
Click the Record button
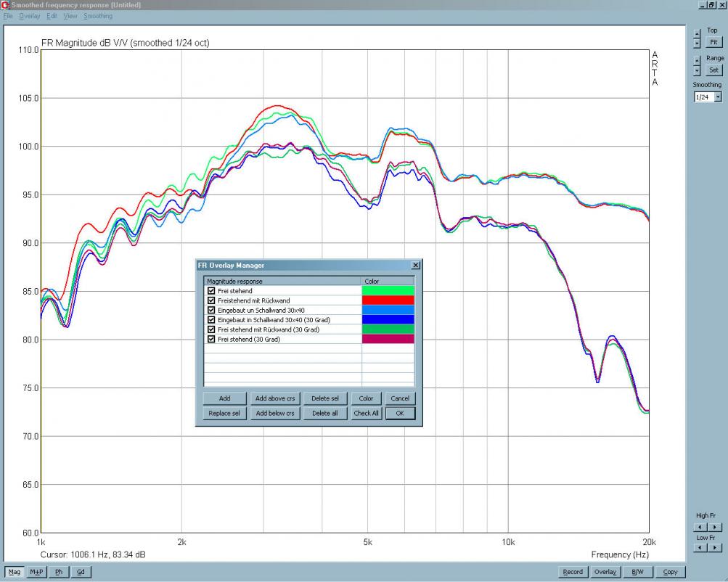(x=573, y=572)
